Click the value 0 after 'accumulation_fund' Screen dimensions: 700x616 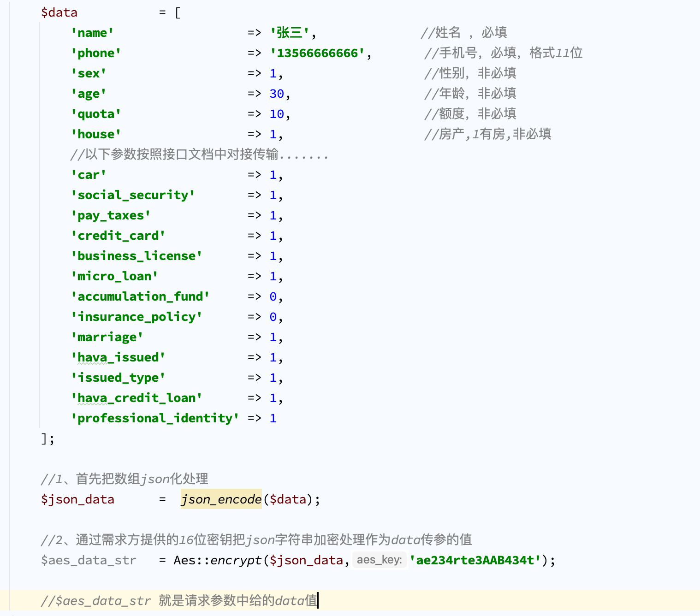click(x=273, y=296)
